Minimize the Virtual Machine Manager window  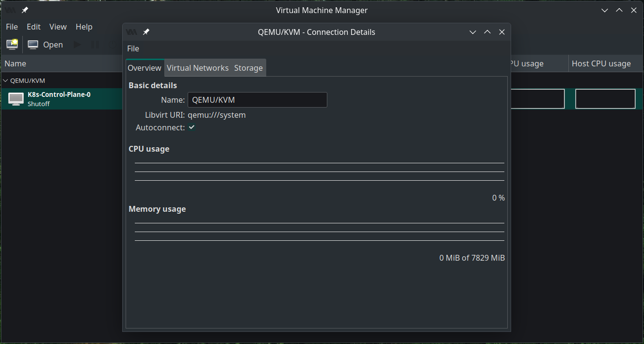[605, 10]
